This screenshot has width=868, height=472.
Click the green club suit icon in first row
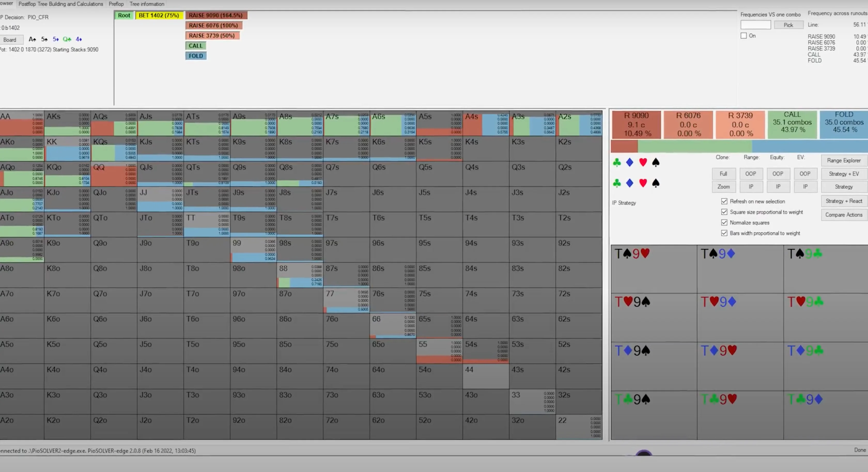[x=617, y=163]
